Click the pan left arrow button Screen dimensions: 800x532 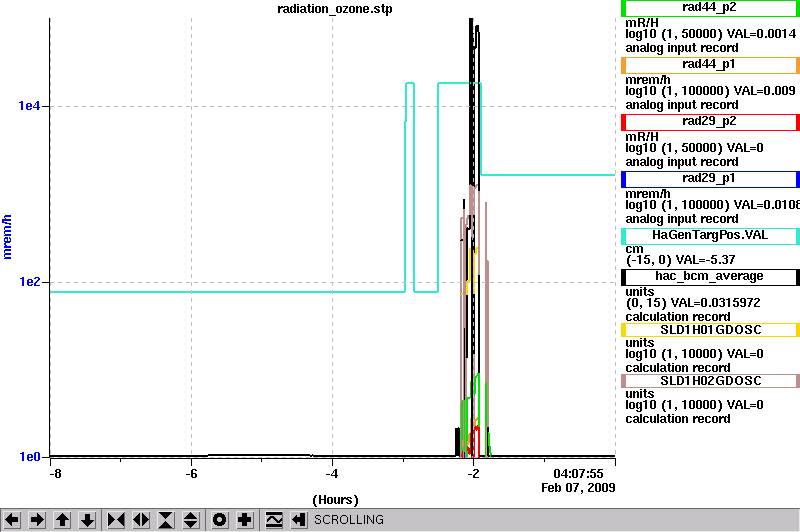point(12,520)
